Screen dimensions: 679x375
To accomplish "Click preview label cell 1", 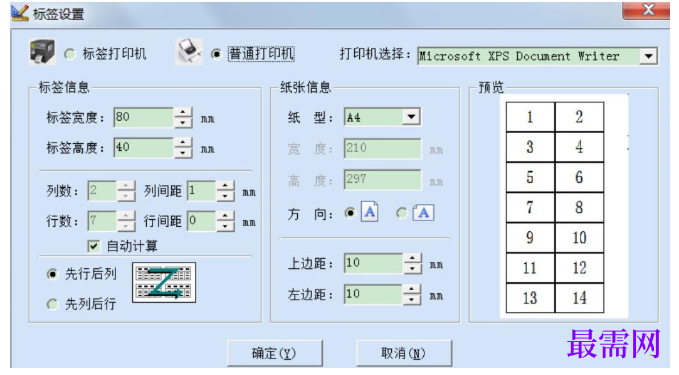I will point(530,117).
